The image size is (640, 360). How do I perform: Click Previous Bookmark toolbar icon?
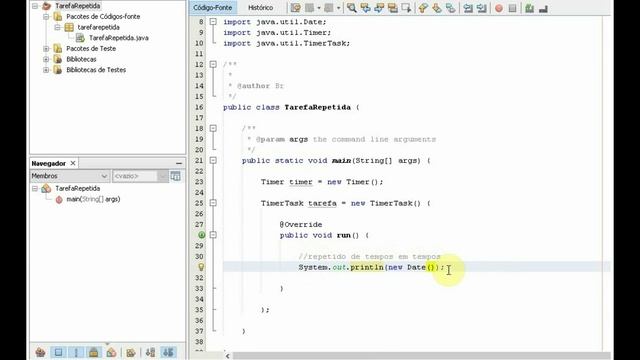(x=423, y=8)
